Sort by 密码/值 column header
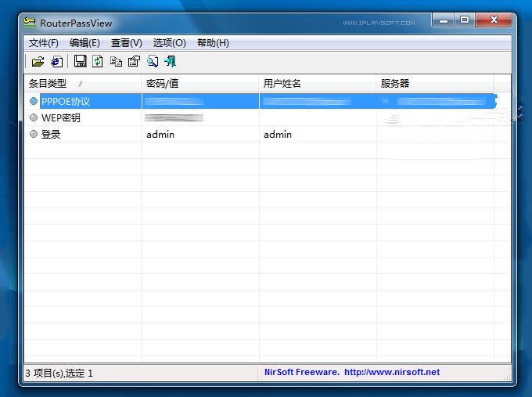This screenshot has width=532, height=397. pyautogui.click(x=200, y=83)
